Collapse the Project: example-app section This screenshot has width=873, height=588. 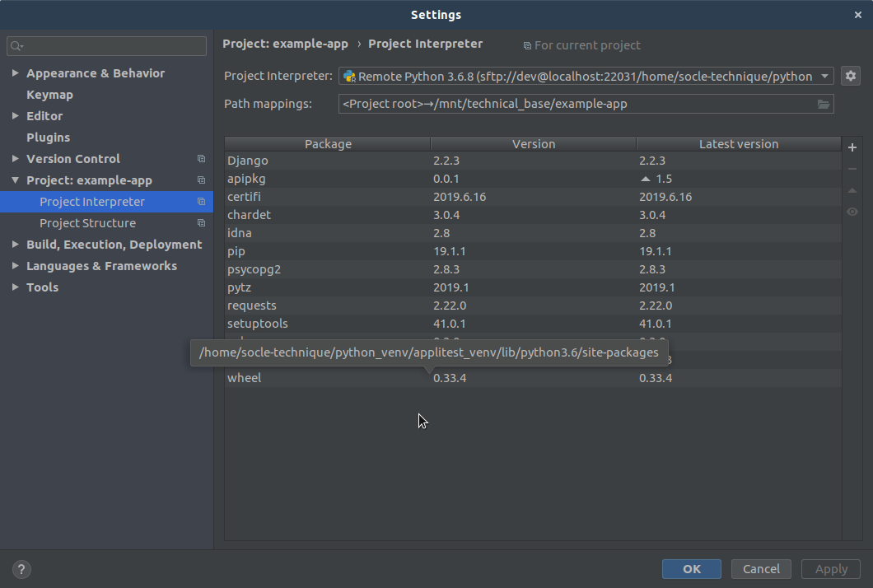(16, 180)
